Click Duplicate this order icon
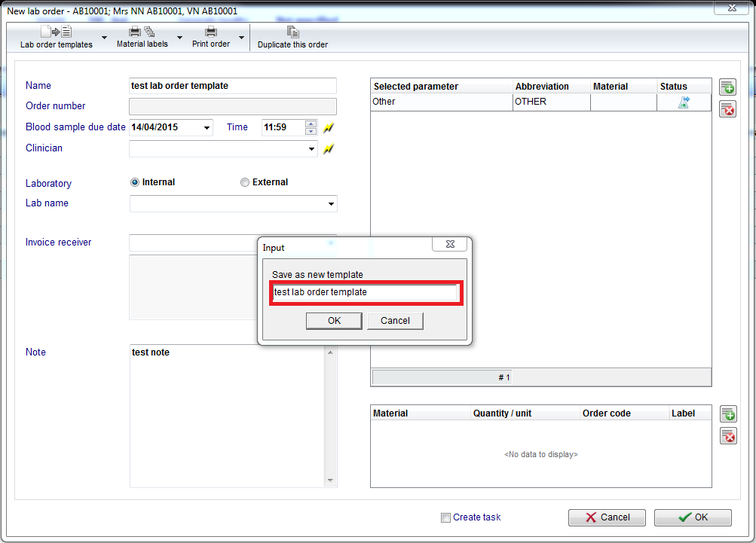756x543 pixels. (292, 32)
